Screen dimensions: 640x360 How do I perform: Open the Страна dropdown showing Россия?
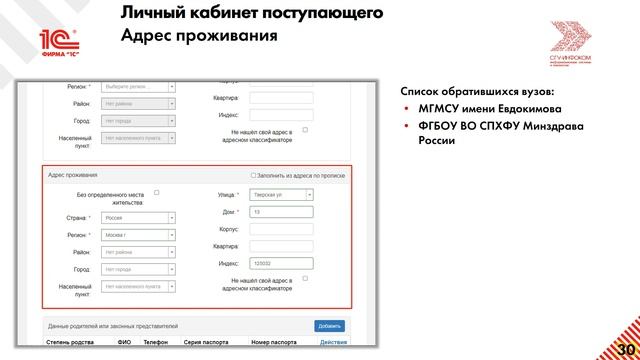click(x=138, y=218)
